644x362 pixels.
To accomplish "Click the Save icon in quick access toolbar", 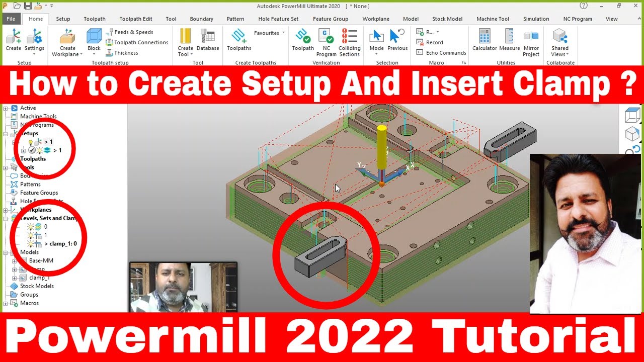I will 28,6.
